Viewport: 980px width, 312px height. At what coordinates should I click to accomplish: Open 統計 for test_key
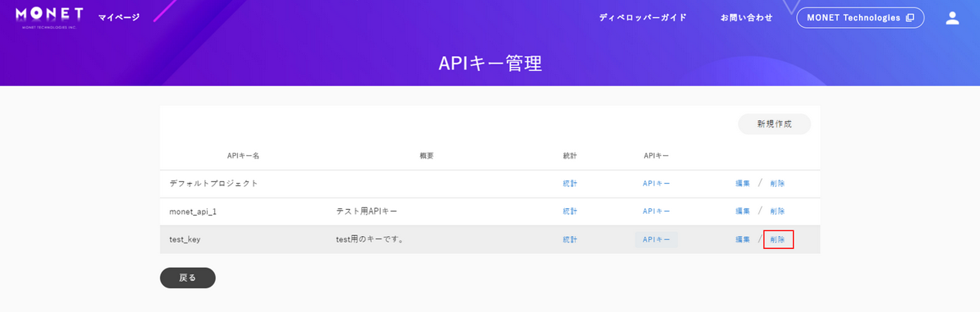point(570,239)
